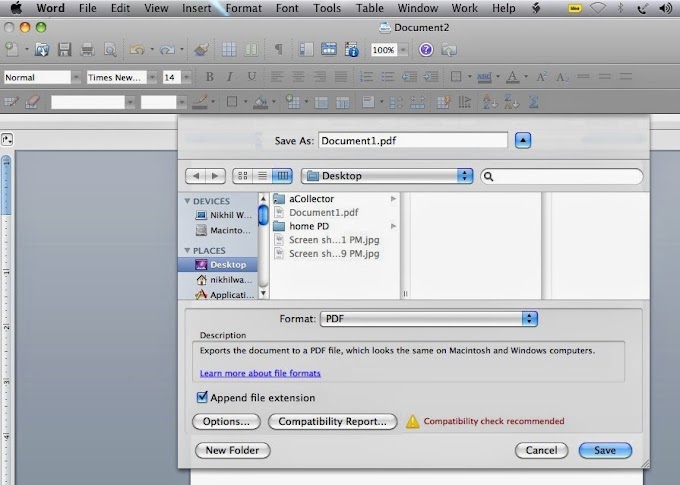Switch to list view in save dialog
The width and height of the screenshot is (680, 485).
(262, 176)
